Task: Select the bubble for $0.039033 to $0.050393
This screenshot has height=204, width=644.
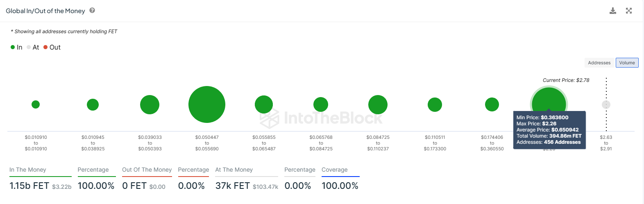Action: 150,104
